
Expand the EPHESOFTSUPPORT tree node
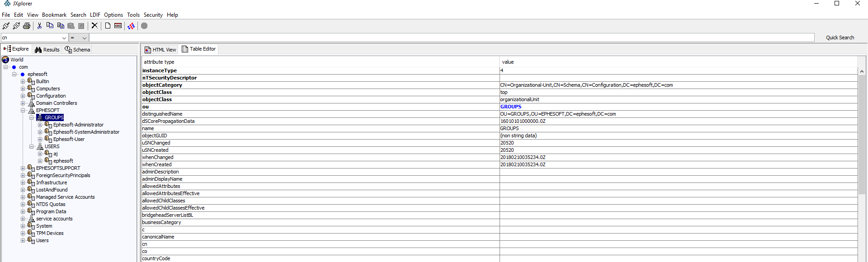23,168
